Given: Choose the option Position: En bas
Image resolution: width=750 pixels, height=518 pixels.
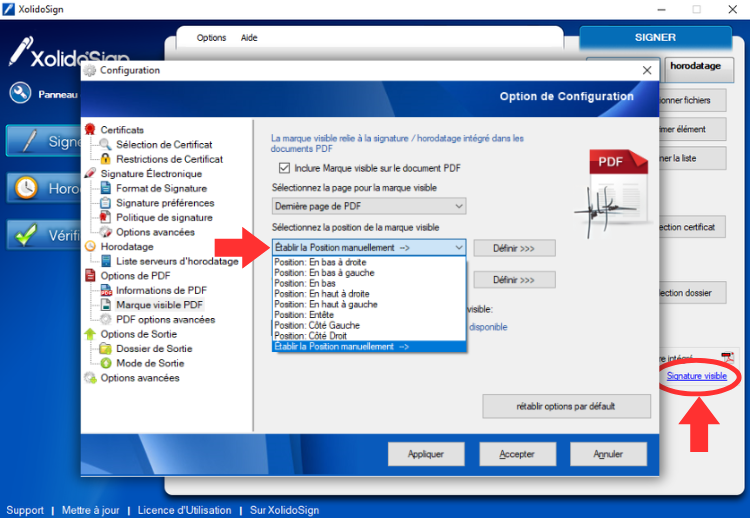Looking at the screenshot, I should pyautogui.click(x=369, y=283).
